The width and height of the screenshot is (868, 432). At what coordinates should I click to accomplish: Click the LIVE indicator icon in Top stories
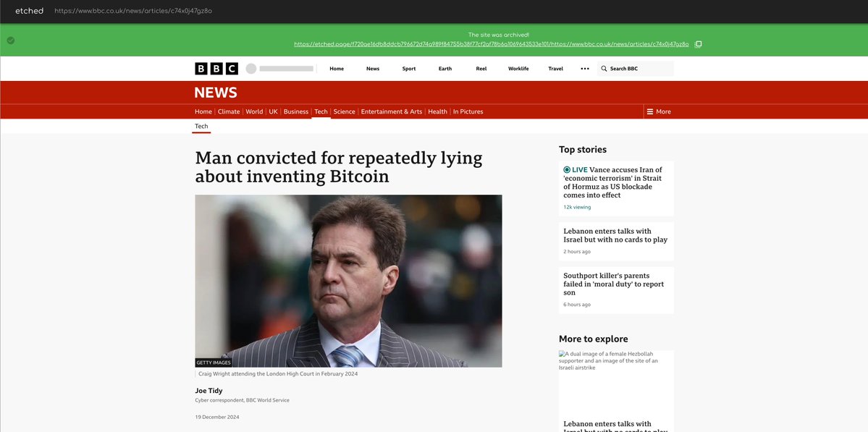coord(567,170)
